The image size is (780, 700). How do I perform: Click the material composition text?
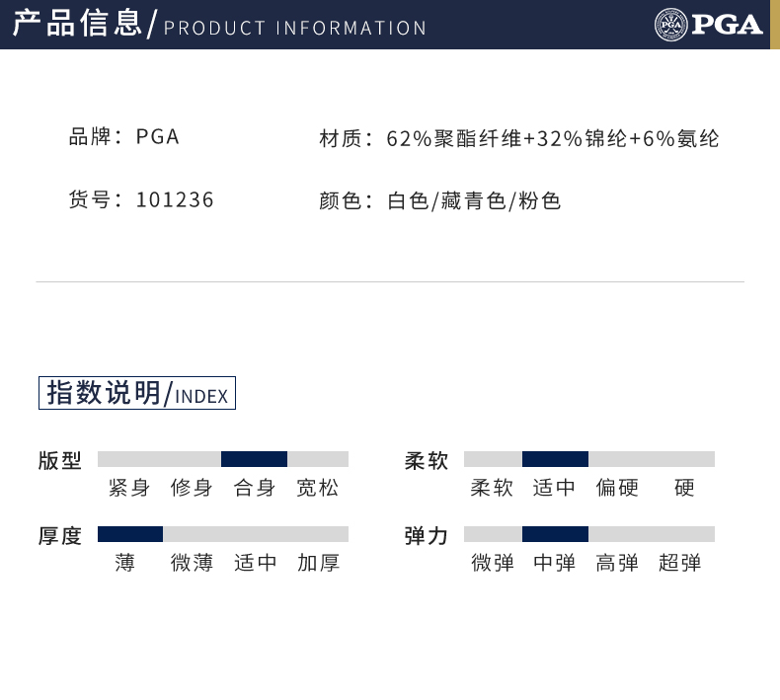coord(553,139)
